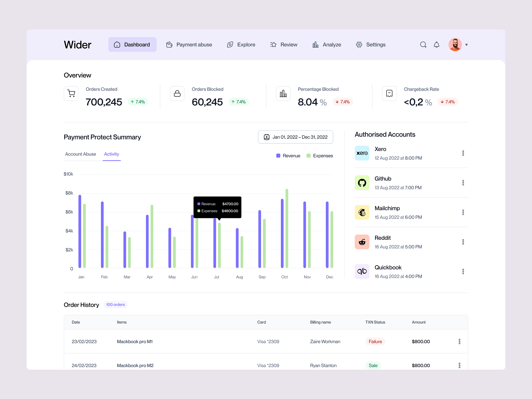Click the Dashboard home icon
The width and height of the screenshot is (532, 399).
click(117, 44)
